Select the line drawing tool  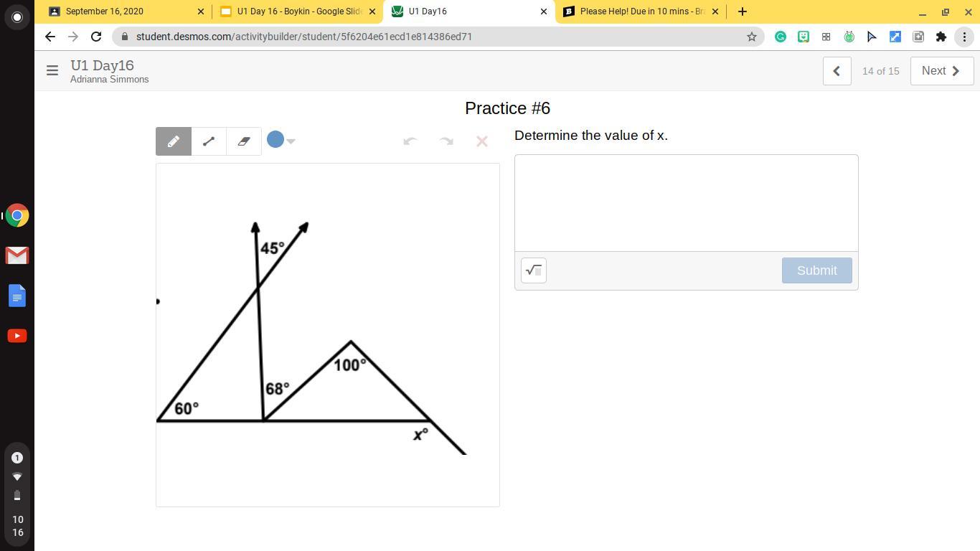coord(209,141)
